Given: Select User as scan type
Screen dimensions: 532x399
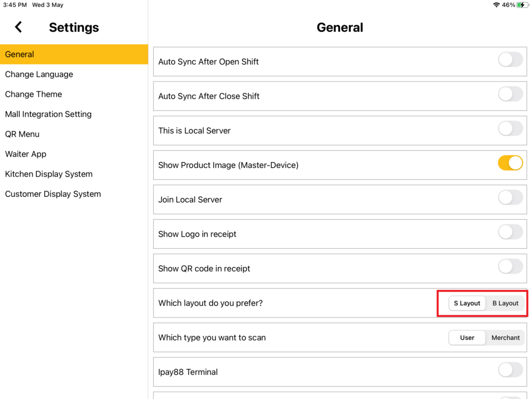Looking at the screenshot, I should [467, 337].
